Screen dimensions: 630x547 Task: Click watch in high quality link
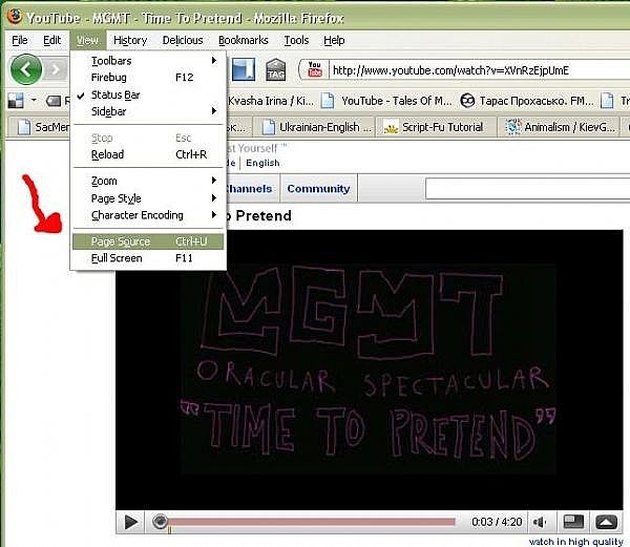(x=576, y=541)
